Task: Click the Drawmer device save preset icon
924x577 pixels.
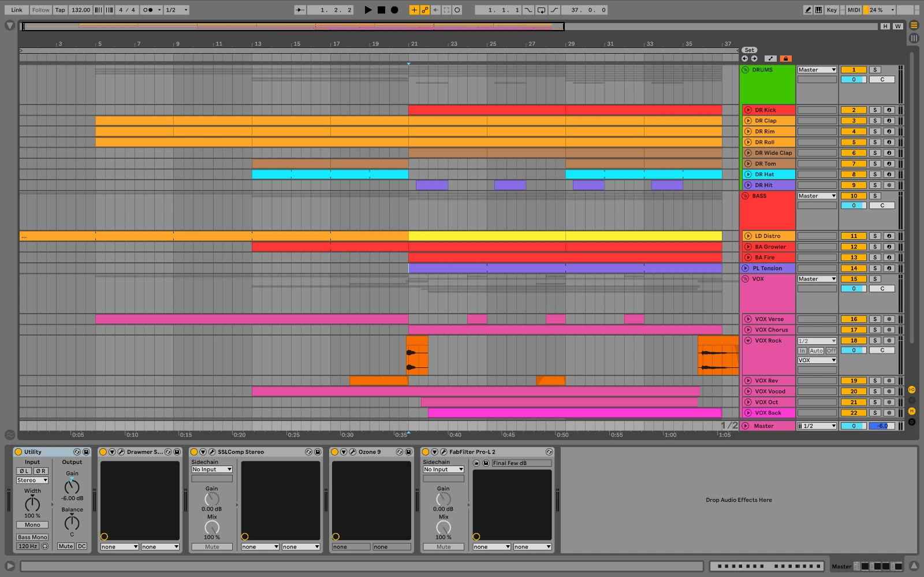Action: click(177, 452)
